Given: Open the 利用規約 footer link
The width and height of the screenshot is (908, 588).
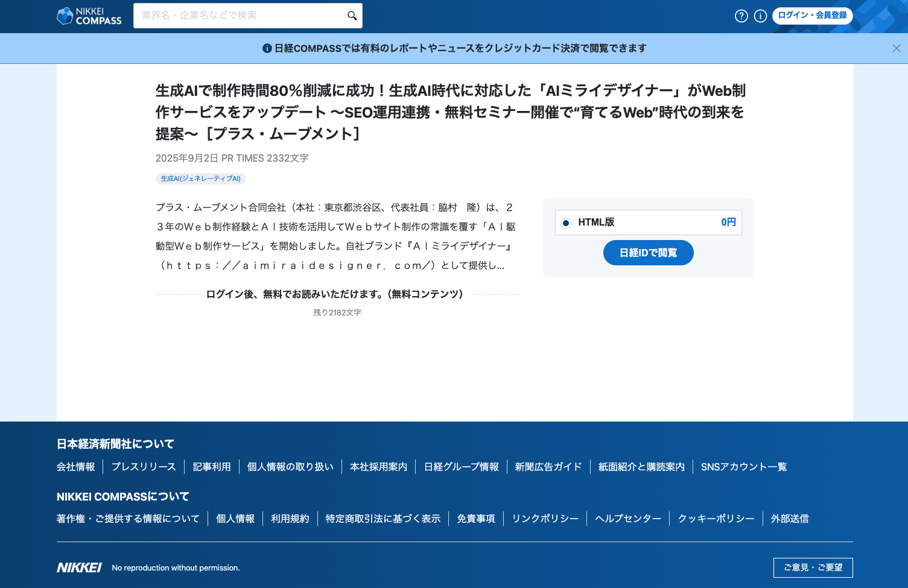Looking at the screenshot, I should [x=290, y=519].
